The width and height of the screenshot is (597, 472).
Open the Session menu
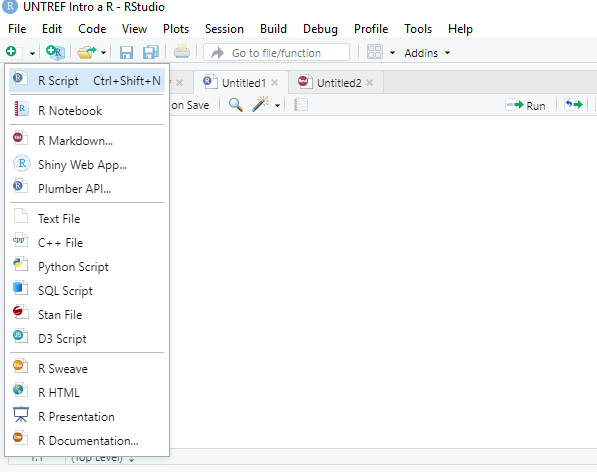click(x=224, y=29)
